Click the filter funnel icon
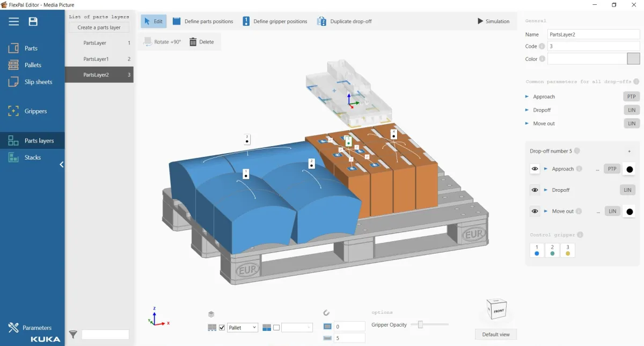 tap(74, 335)
